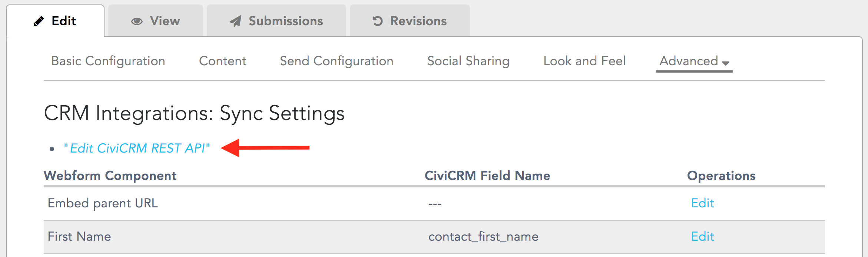Click the CiviCRM Field Name column header
Viewport: 868px width, 257px height.
click(x=487, y=176)
